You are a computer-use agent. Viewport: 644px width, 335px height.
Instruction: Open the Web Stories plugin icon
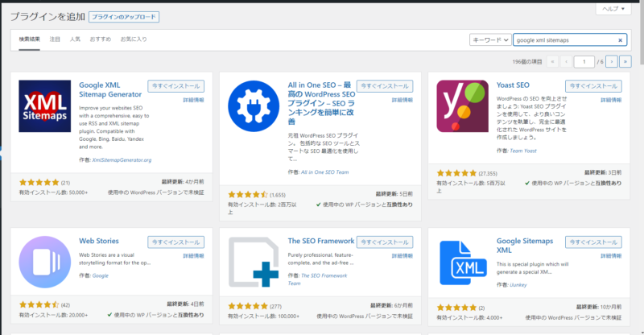point(45,262)
